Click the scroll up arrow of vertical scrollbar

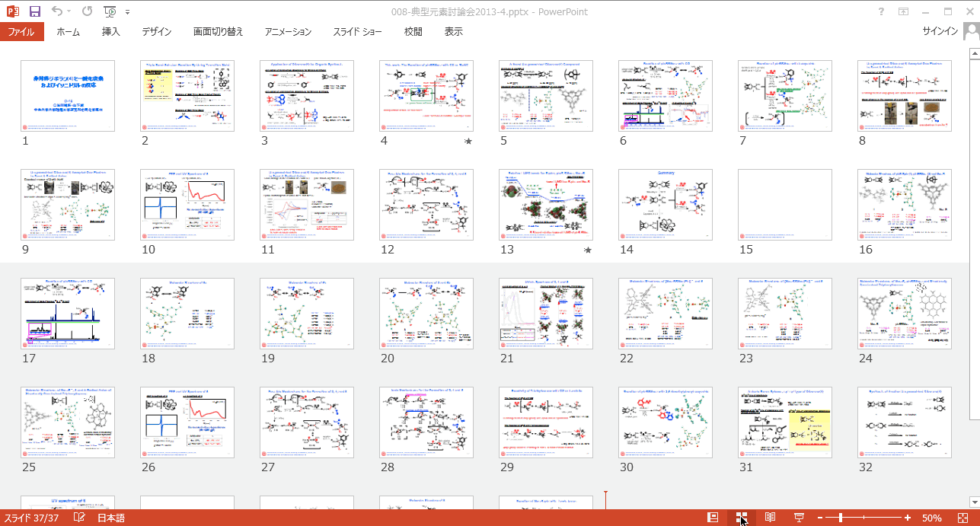pyautogui.click(x=974, y=53)
